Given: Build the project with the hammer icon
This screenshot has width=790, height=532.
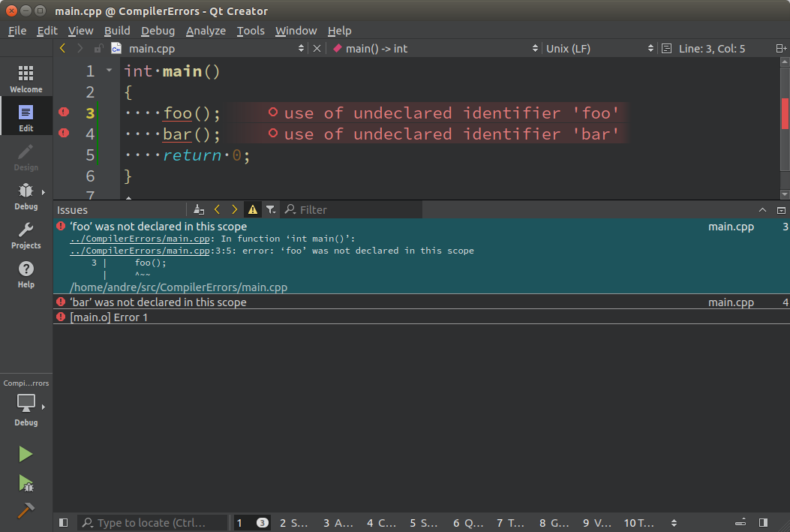Looking at the screenshot, I should [x=26, y=510].
